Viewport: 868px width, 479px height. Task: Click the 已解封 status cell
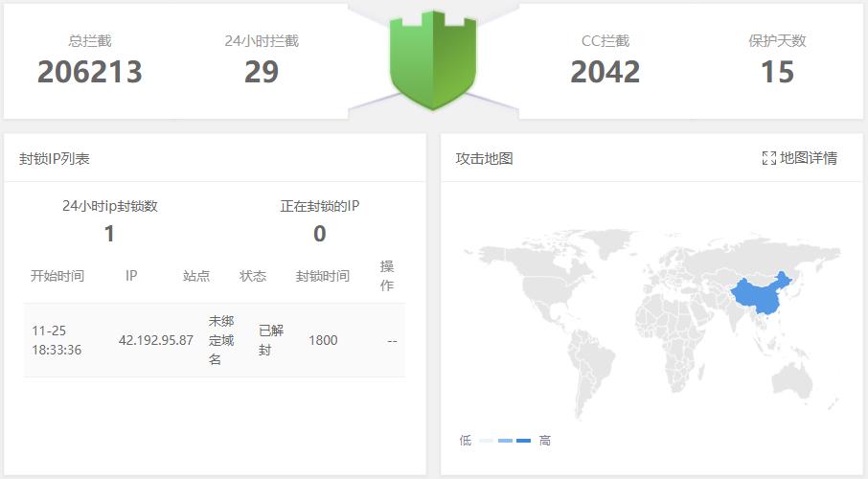tap(271, 340)
